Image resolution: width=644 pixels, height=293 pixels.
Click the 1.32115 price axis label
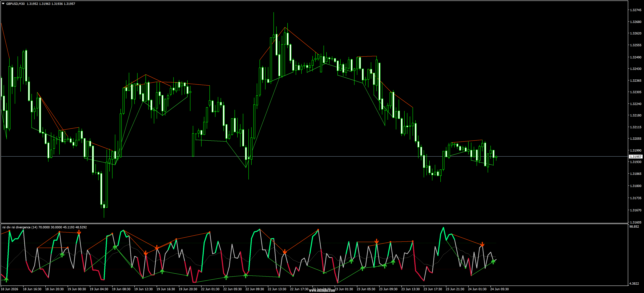635,127
